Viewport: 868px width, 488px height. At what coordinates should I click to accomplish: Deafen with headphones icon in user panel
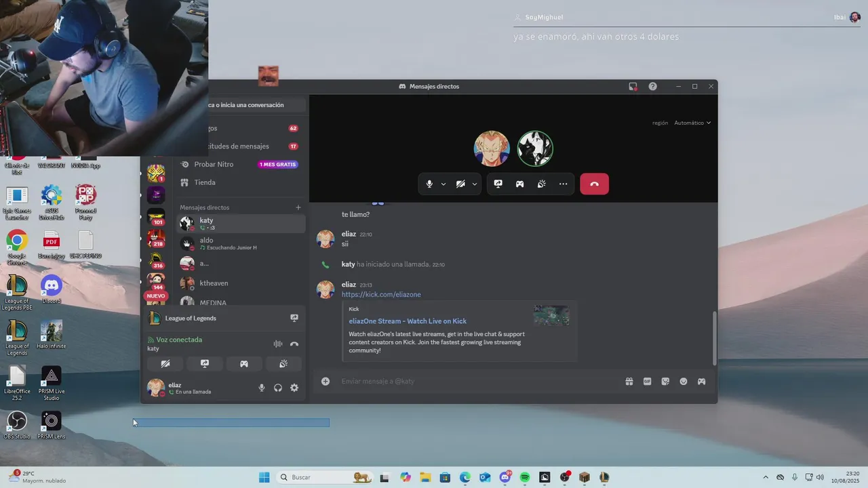278,388
